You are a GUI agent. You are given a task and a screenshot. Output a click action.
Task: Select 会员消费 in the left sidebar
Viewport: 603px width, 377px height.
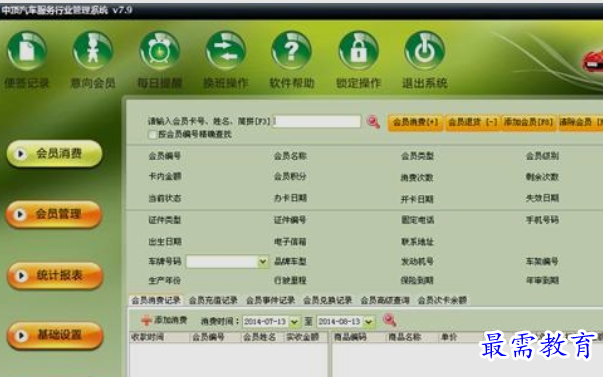[55, 153]
